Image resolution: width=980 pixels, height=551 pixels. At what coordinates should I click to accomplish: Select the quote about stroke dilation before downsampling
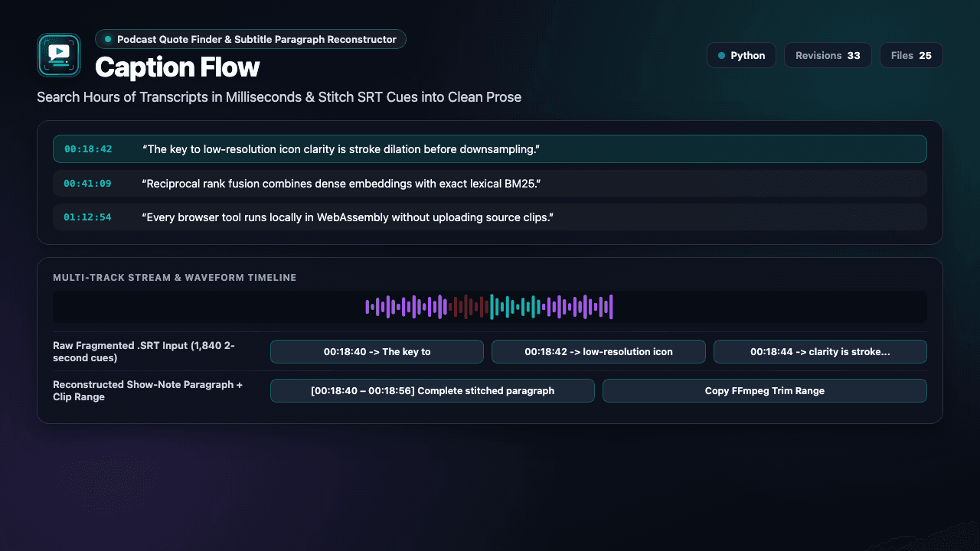click(x=490, y=149)
